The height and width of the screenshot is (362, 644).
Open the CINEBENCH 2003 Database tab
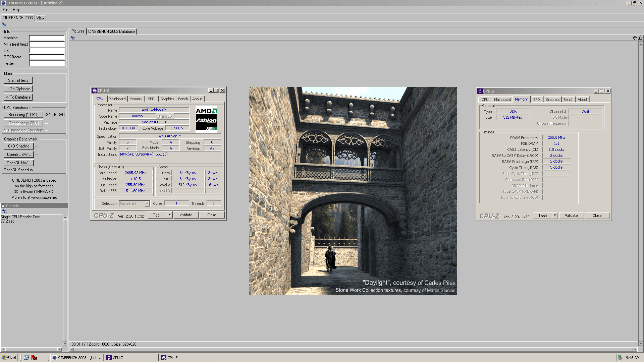[111, 32]
